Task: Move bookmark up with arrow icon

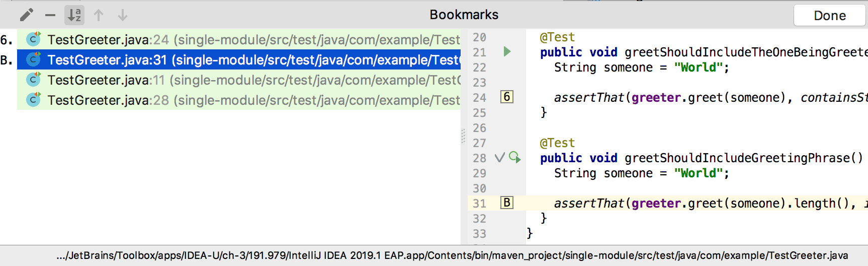Action: tap(99, 15)
